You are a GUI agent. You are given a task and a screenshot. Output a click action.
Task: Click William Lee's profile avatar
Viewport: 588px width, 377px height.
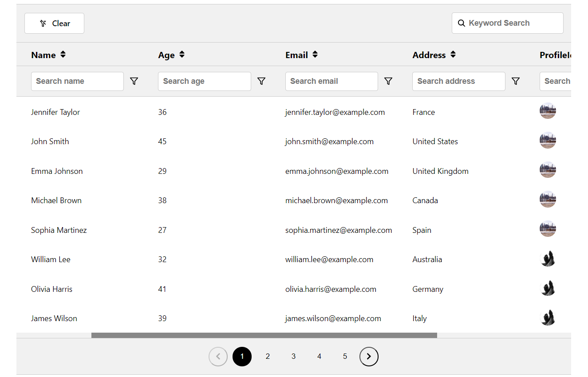pyautogui.click(x=548, y=259)
